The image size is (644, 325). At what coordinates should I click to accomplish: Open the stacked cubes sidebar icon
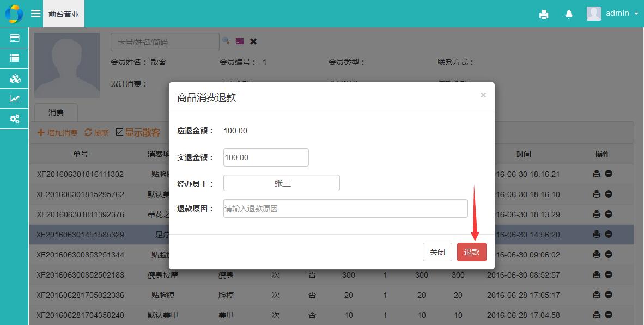[x=15, y=78]
